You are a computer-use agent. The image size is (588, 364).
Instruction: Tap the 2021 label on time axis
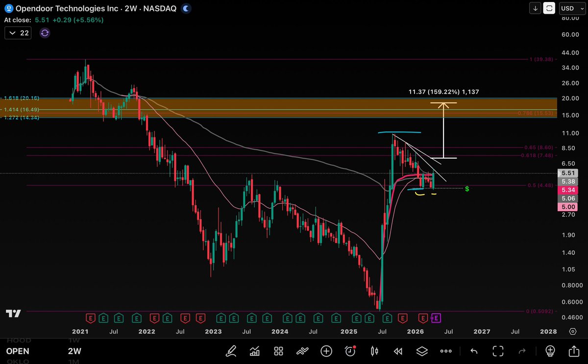click(80, 331)
